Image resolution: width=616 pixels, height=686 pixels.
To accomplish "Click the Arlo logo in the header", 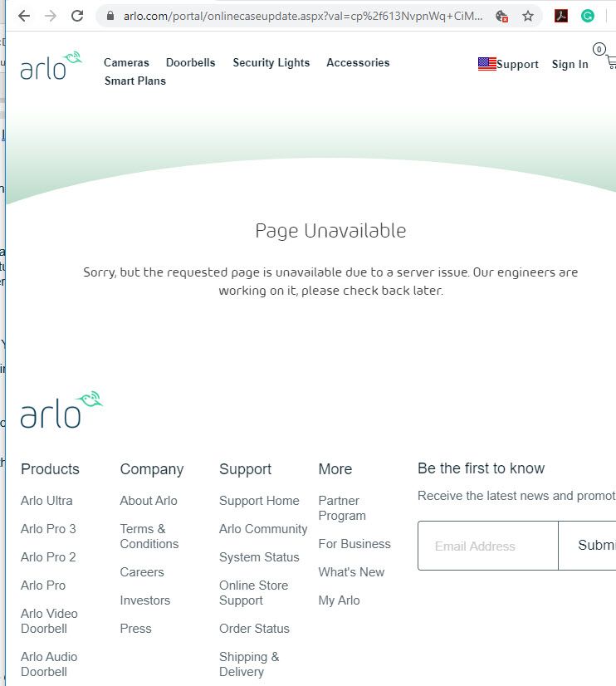I will pyautogui.click(x=51, y=66).
